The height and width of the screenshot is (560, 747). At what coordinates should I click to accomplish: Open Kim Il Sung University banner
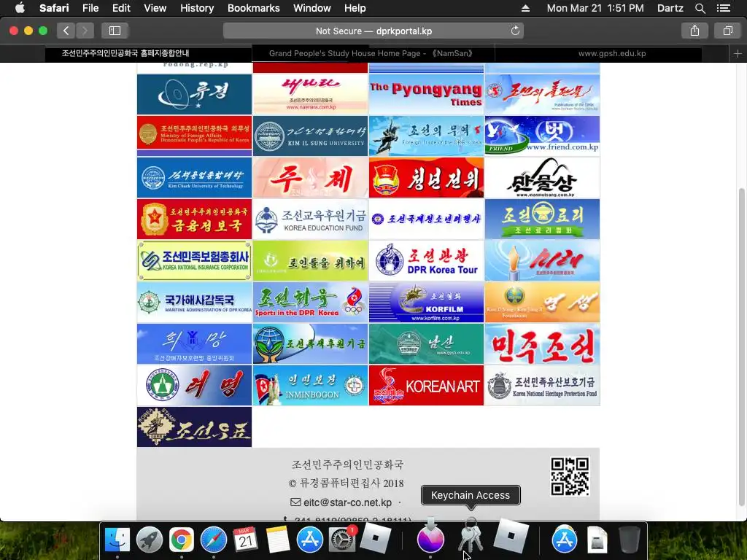310,136
